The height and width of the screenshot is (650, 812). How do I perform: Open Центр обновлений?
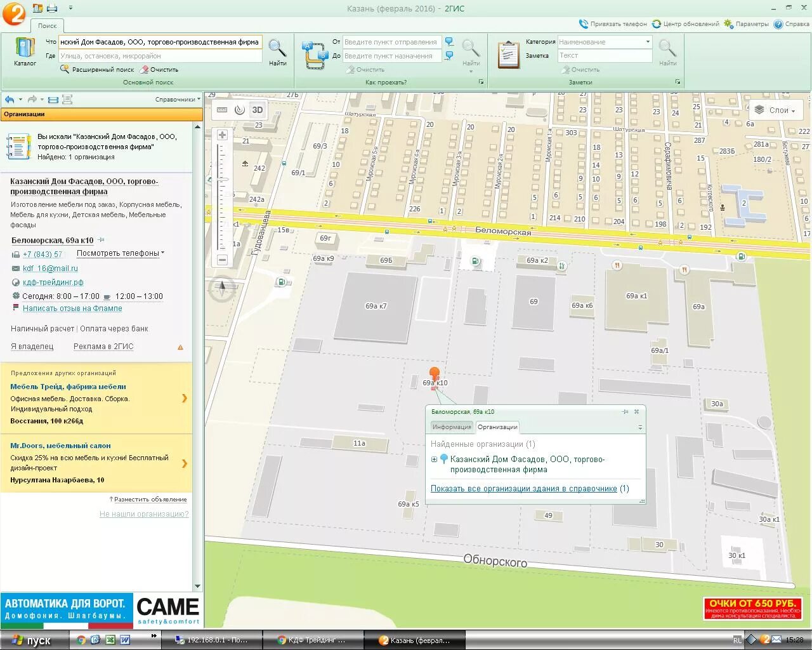click(x=686, y=24)
